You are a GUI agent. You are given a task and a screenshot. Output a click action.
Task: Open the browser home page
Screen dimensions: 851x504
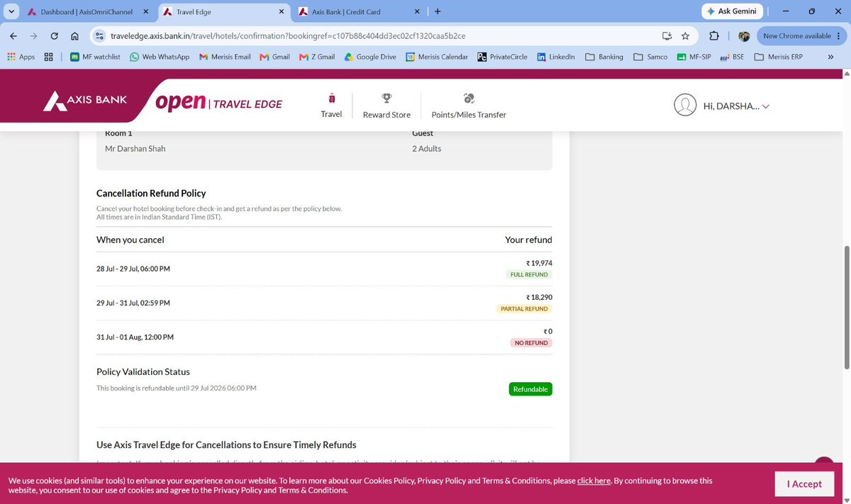74,35
